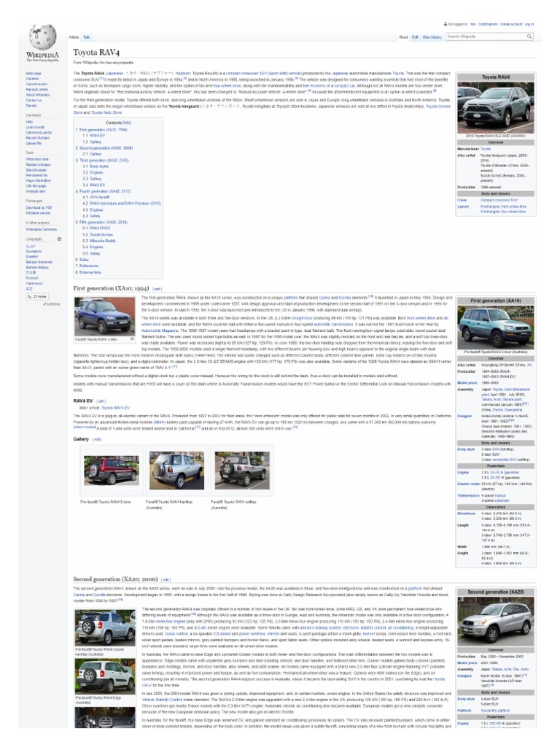This screenshot has width=560, height=747.
Task: Jump to Second generation (XA20; 2000) in contents
Action: pyautogui.click(x=104, y=148)
